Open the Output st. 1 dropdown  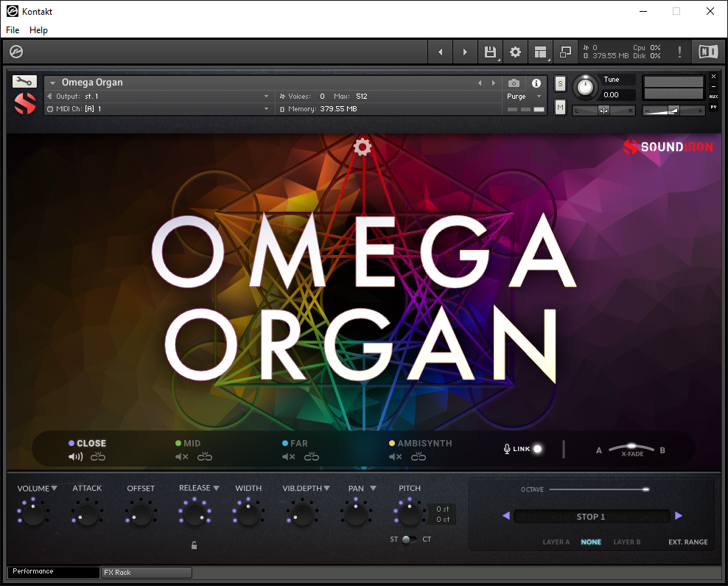click(x=267, y=96)
